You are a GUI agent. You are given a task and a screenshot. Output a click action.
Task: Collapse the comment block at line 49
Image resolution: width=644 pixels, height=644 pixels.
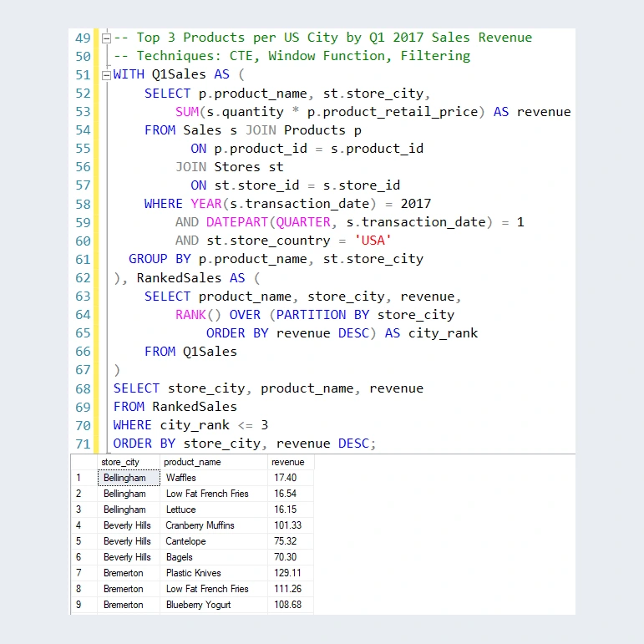106,38
